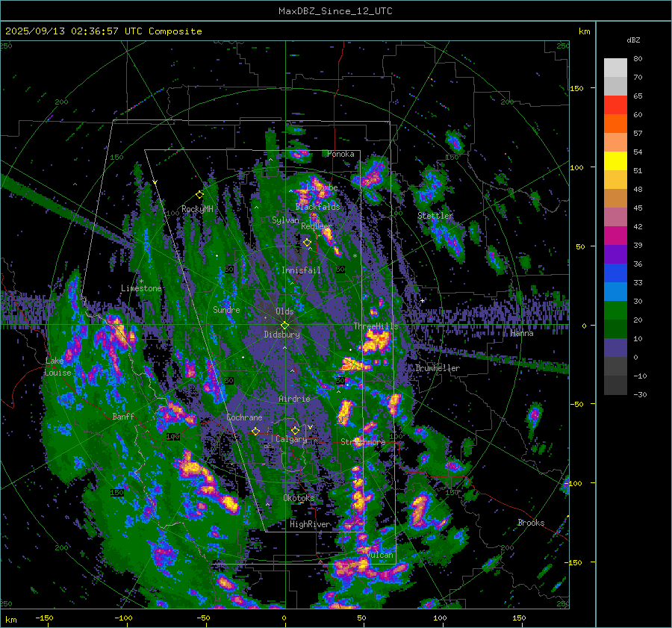Click the Olds town label
Viewport: 672px width, 628px height.
(x=284, y=311)
